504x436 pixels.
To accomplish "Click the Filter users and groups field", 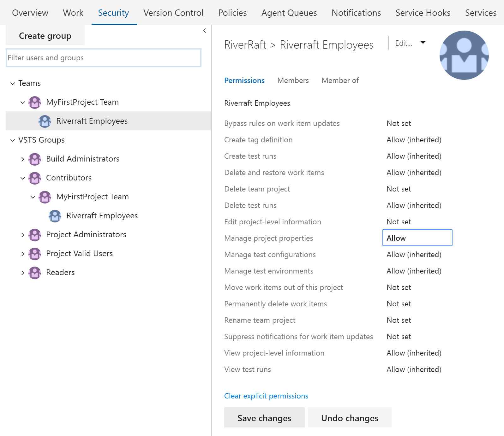I will pos(104,58).
